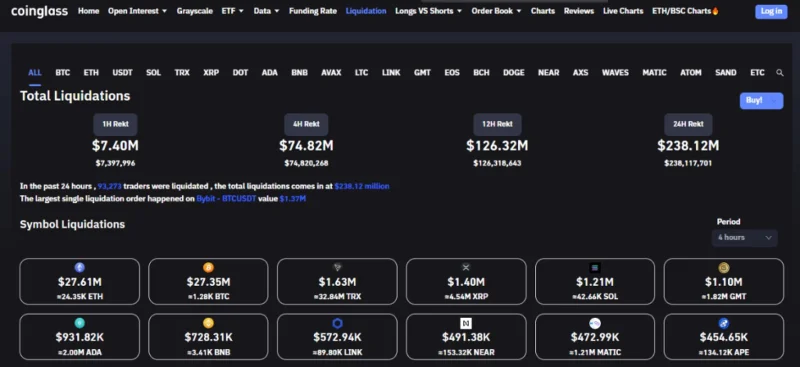Click the XRP coin icon
800x367 pixels.
[x=466, y=267]
